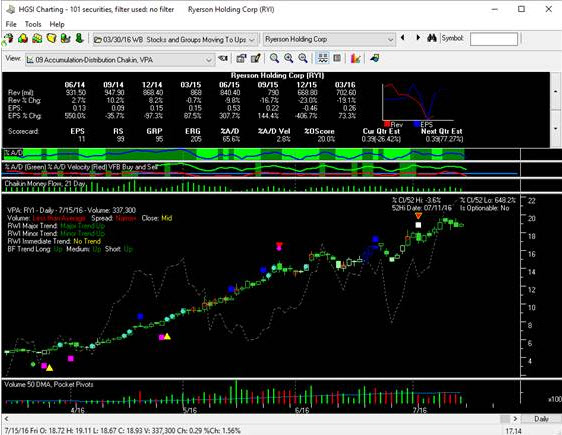Click the horizontal scrollbar thumb
562x435 pixels.
[x=505, y=419]
